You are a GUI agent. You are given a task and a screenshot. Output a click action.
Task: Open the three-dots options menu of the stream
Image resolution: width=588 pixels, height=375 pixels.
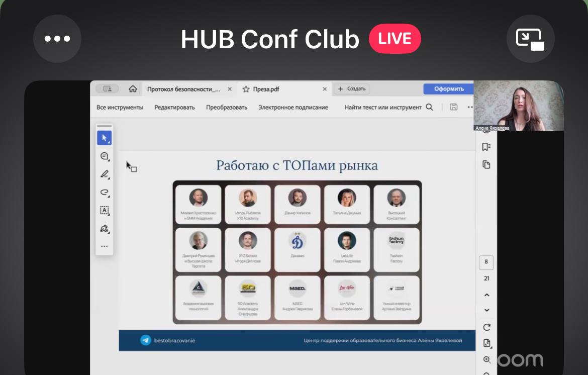tap(57, 39)
